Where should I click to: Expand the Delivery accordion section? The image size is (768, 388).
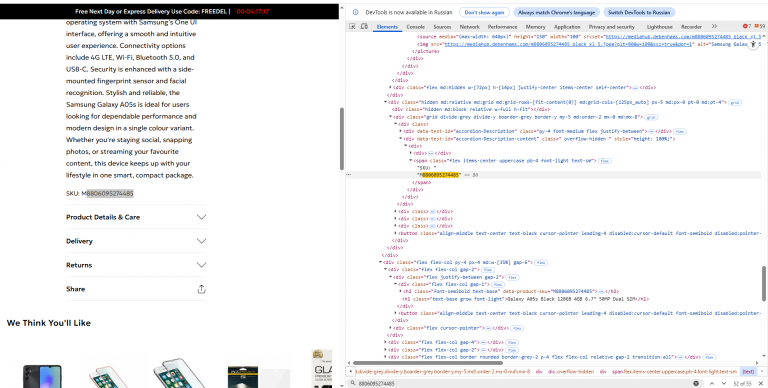pyautogui.click(x=136, y=241)
